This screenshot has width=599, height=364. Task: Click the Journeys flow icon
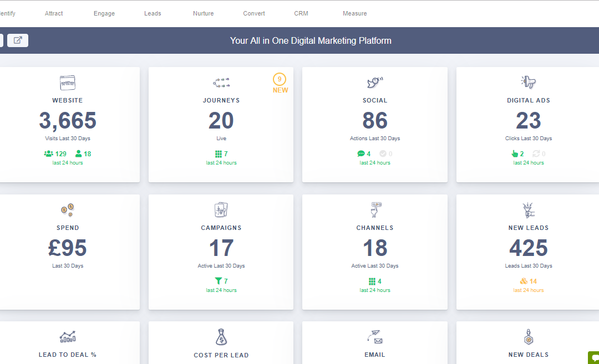pyautogui.click(x=221, y=82)
